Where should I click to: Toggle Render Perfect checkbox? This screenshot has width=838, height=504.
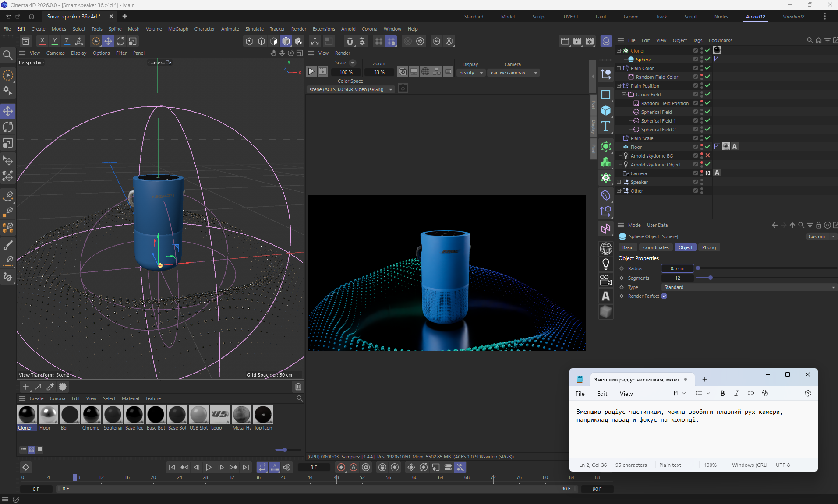pos(664,296)
